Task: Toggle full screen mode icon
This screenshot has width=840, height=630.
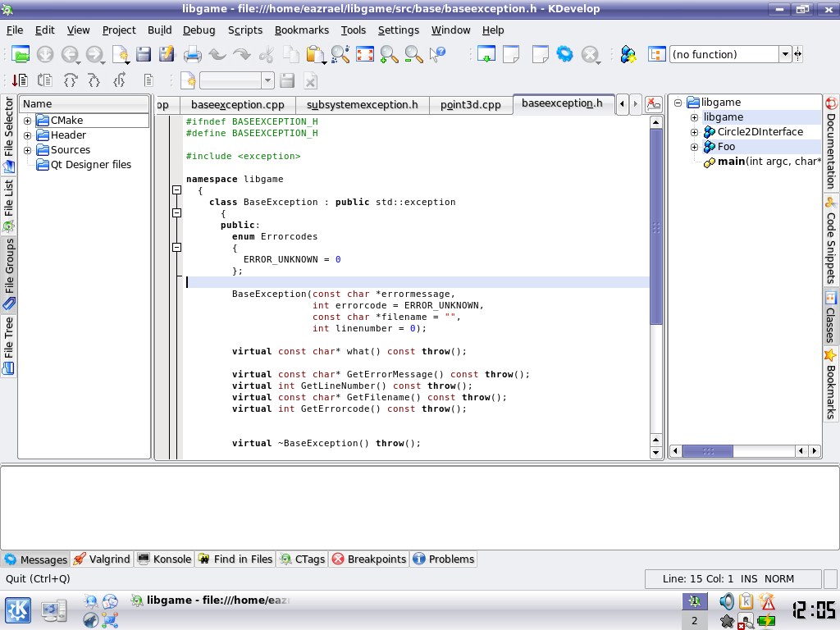Action: point(365,54)
